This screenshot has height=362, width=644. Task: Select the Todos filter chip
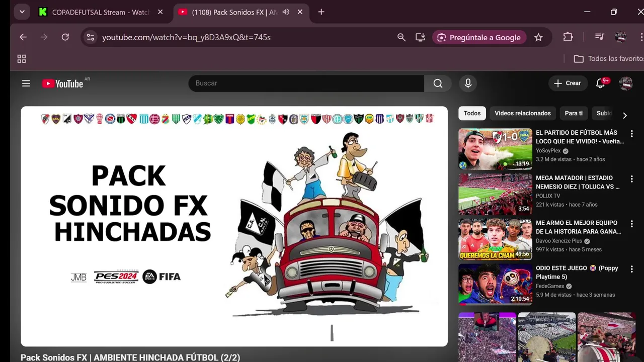(472, 113)
